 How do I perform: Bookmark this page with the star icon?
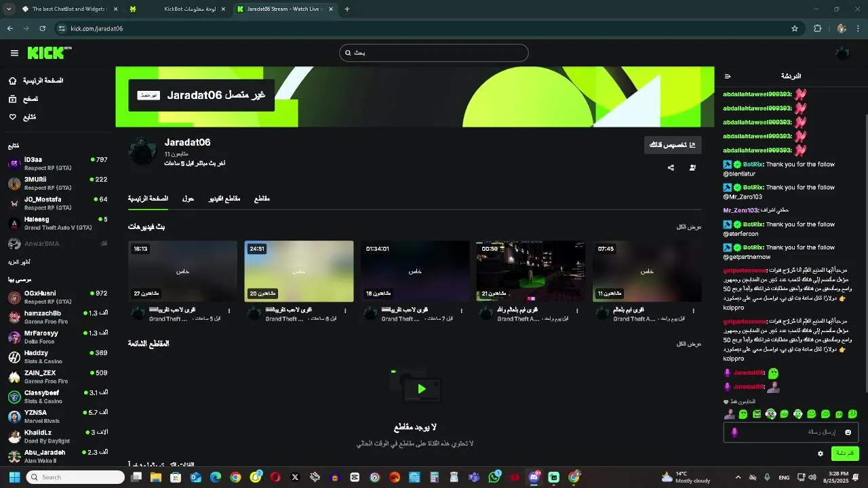click(x=795, y=28)
